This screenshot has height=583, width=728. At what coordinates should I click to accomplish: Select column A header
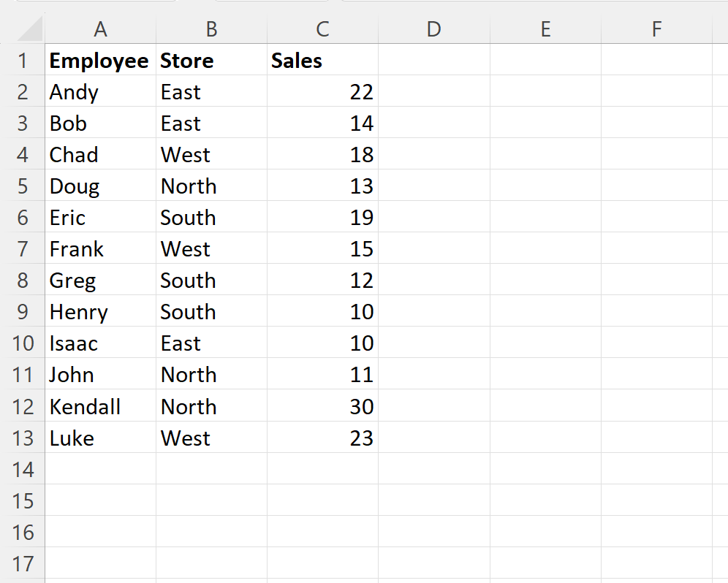coord(100,29)
